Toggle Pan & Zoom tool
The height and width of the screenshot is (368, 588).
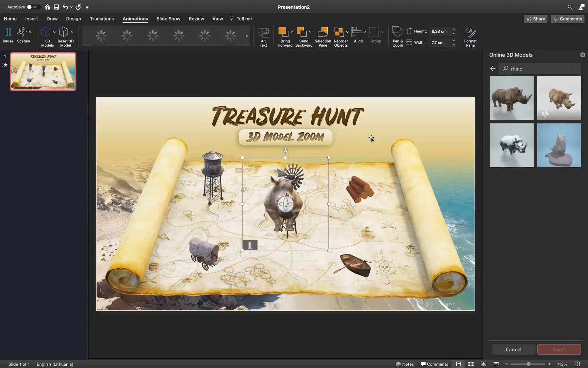397,37
